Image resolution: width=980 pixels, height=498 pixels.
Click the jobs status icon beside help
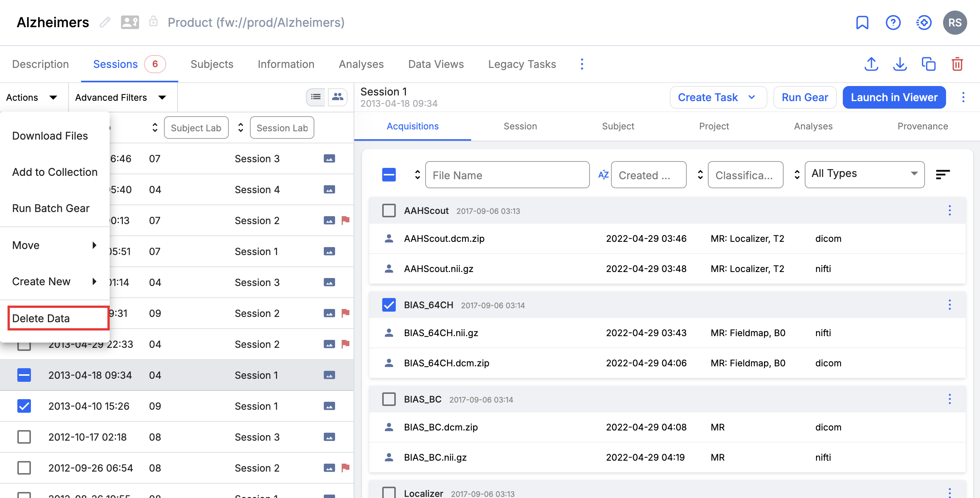point(924,23)
